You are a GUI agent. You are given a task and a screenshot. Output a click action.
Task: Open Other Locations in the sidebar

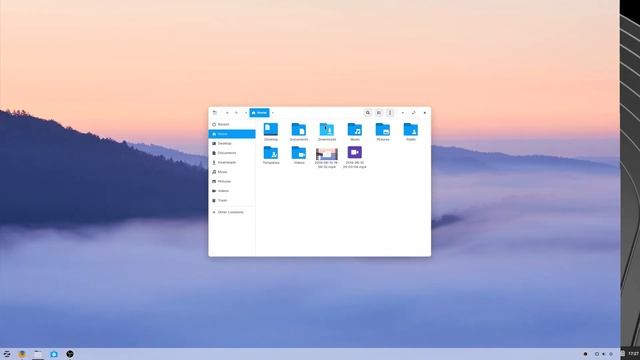pyautogui.click(x=232, y=212)
